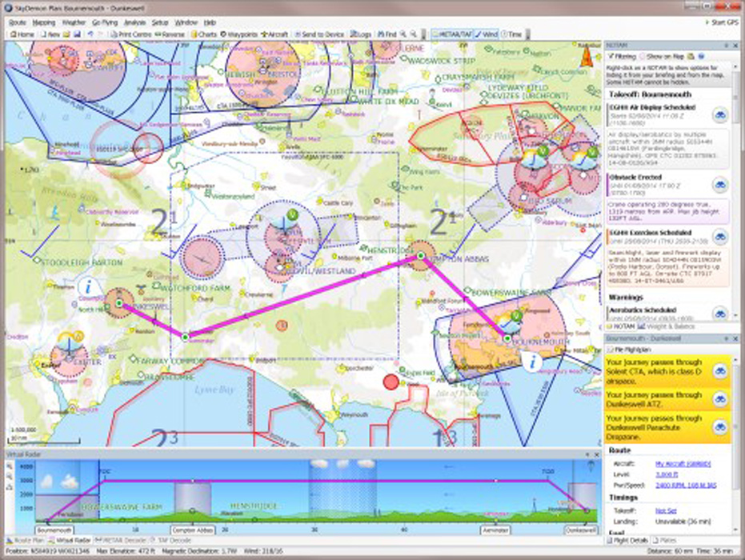
Task: Create a new route with New
Action: point(50,34)
